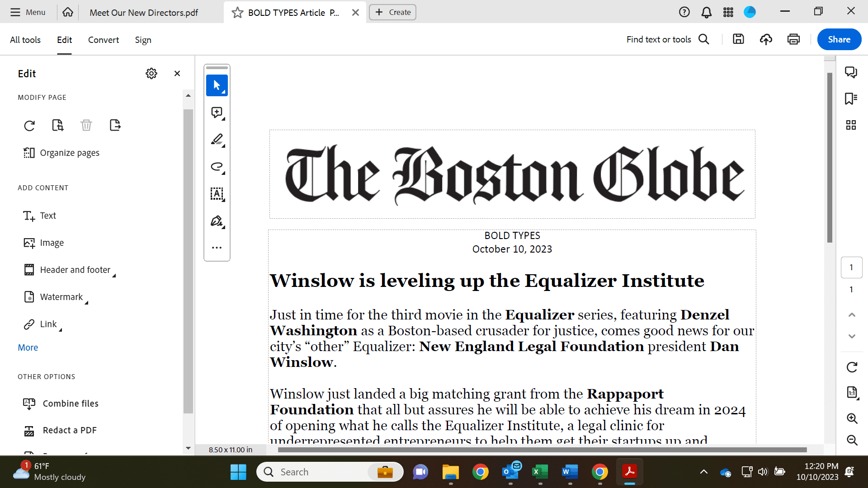Open the Convert tab
This screenshot has width=868, height=488.
click(104, 40)
